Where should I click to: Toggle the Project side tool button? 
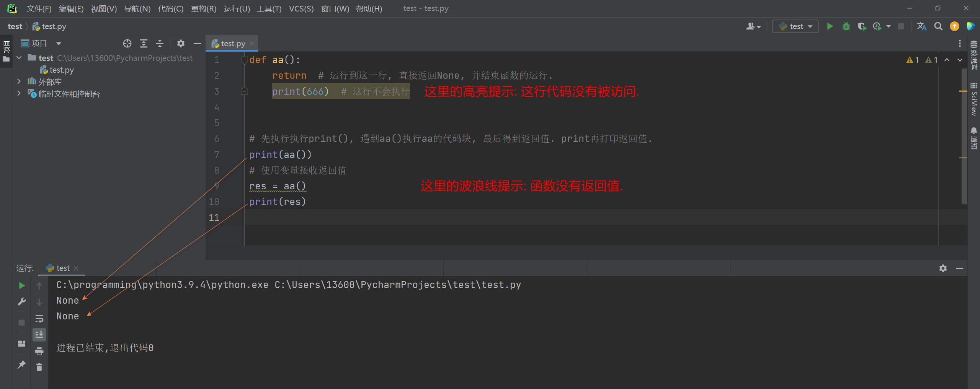pyautogui.click(x=6, y=51)
